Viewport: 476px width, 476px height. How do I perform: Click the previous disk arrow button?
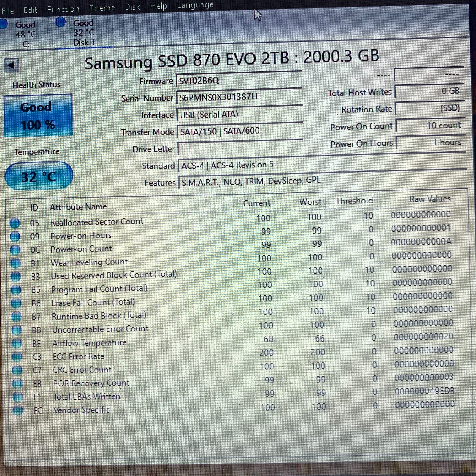(x=12, y=65)
